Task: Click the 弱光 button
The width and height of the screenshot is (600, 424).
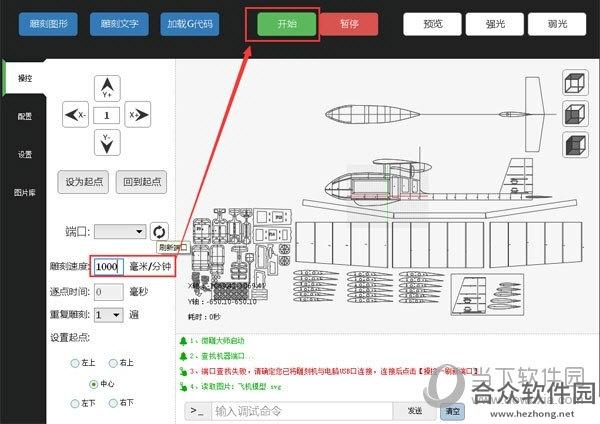Action: click(557, 24)
